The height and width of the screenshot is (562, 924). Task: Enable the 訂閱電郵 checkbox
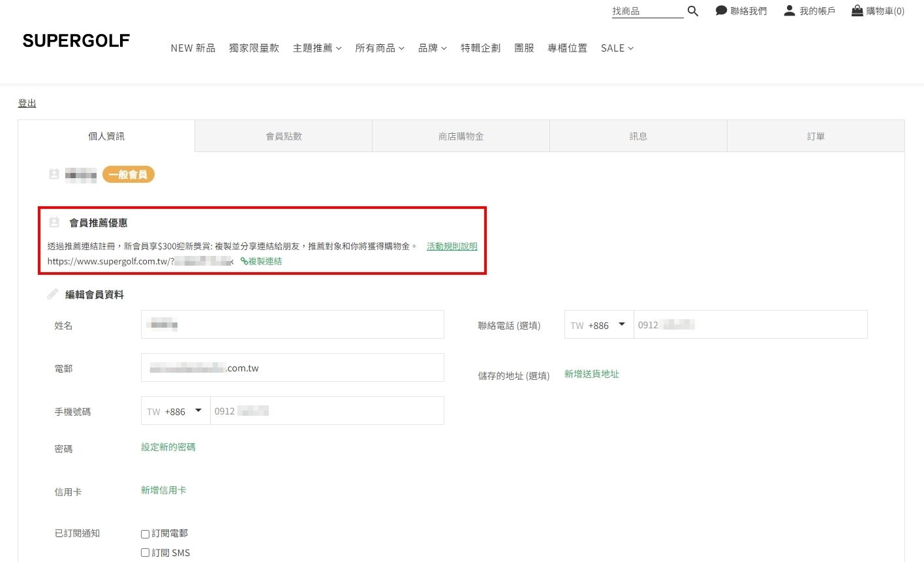click(146, 534)
